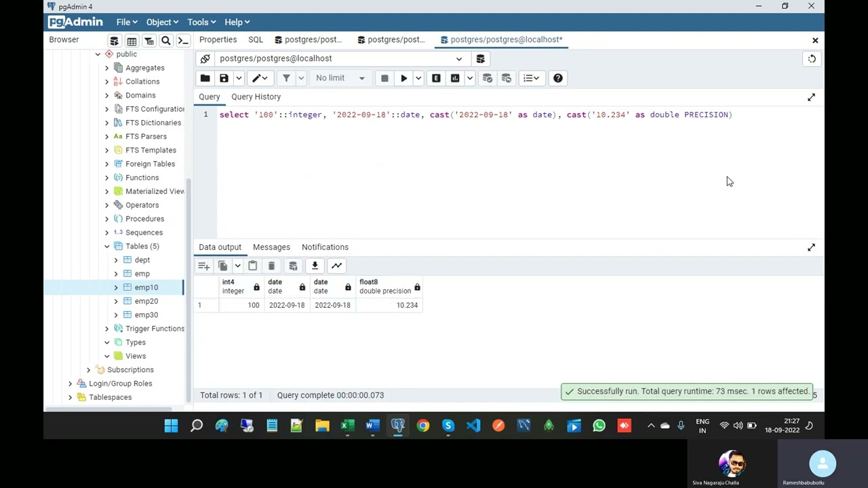
Task: Click the Save File floppy icon
Action: point(224,78)
